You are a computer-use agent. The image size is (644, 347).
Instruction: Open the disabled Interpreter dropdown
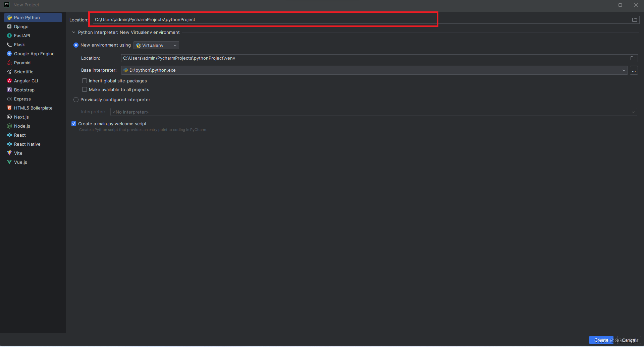point(374,112)
